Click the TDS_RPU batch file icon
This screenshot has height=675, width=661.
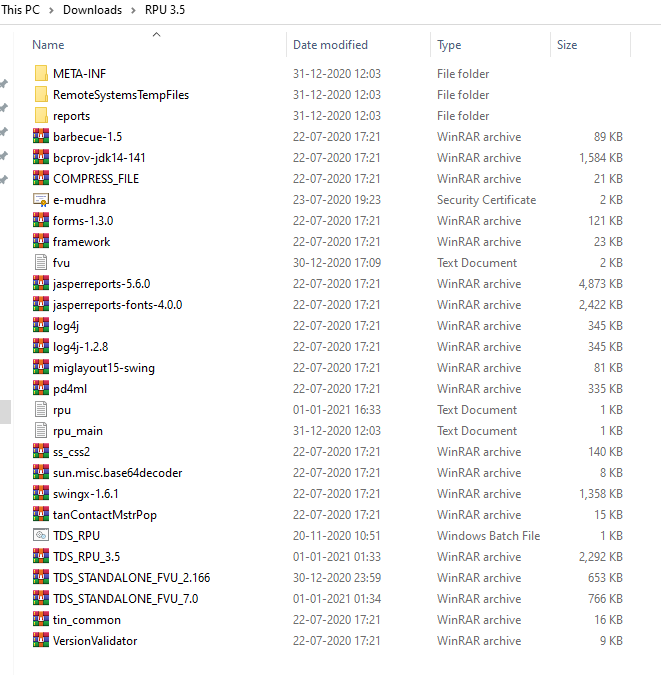(41, 536)
